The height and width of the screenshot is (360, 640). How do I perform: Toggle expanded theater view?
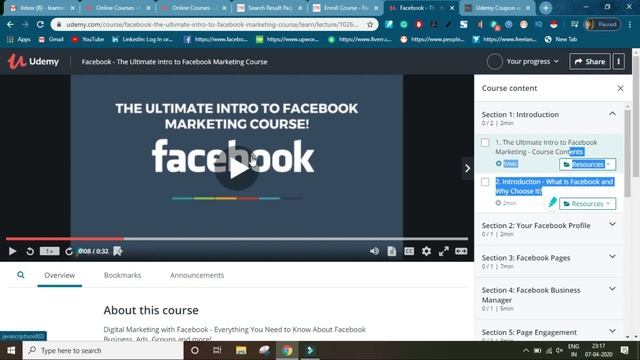461,251
